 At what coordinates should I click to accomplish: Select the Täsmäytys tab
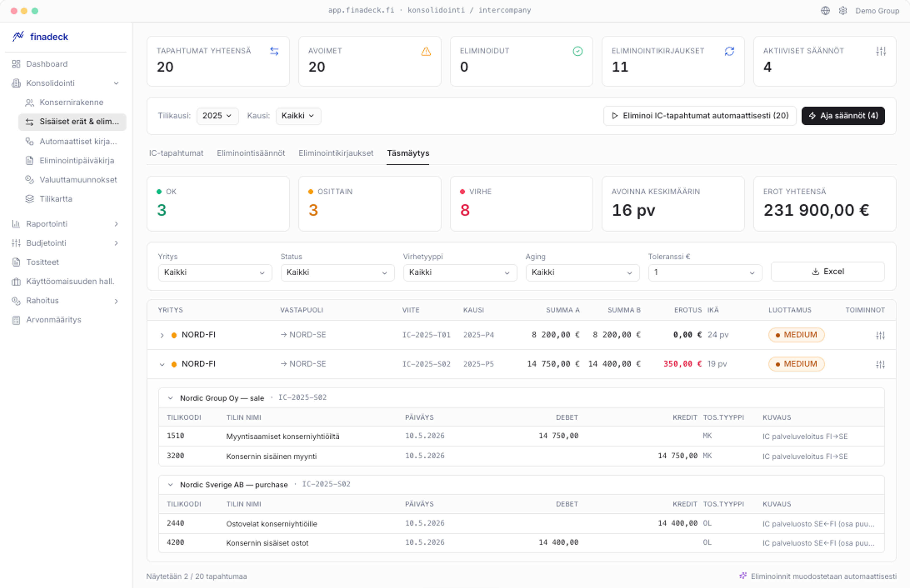click(408, 153)
